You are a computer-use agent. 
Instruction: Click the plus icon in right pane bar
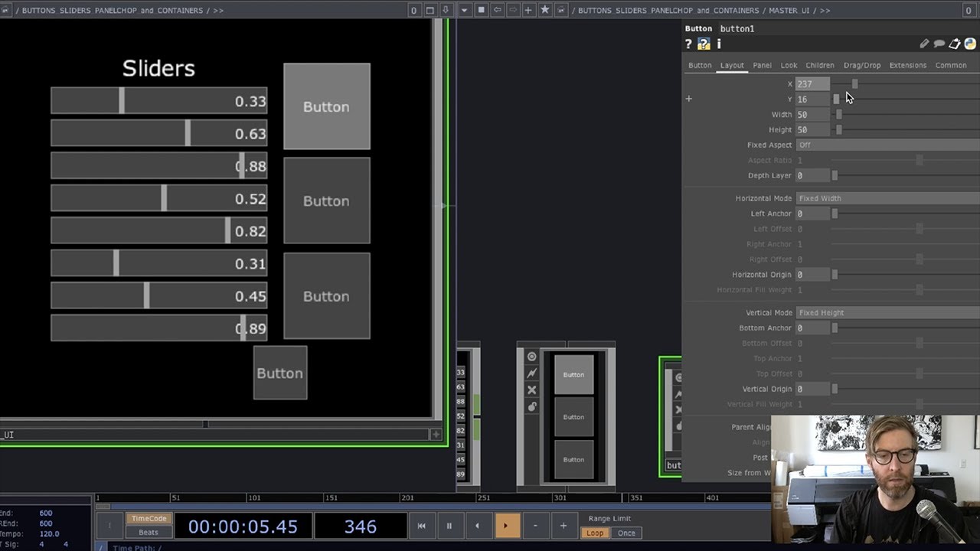coord(528,10)
